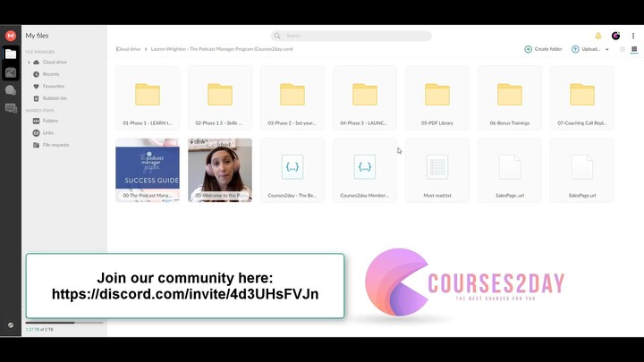Open Favourites in the sidebar

click(x=54, y=87)
